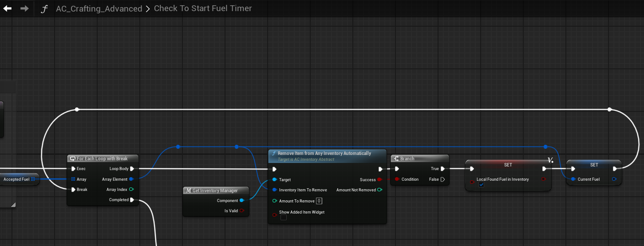The image size is (644, 246).
Task: Select Remove Item from Any Inventory Automatically title
Action: tap(324, 153)
